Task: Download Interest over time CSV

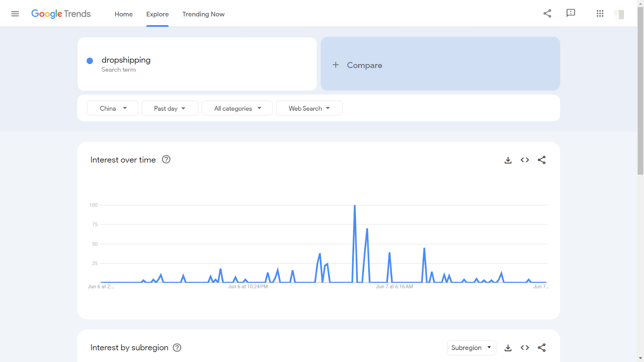Action: [508, 160]
